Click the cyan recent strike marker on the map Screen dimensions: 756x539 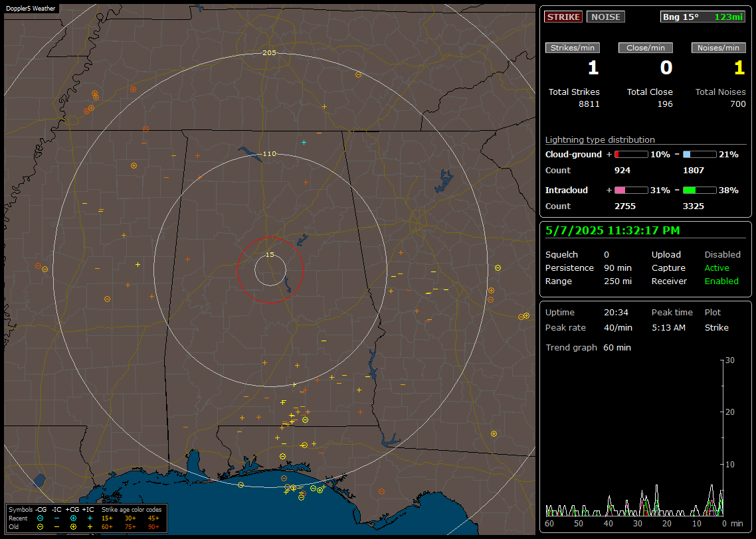(x=304, y=143)
